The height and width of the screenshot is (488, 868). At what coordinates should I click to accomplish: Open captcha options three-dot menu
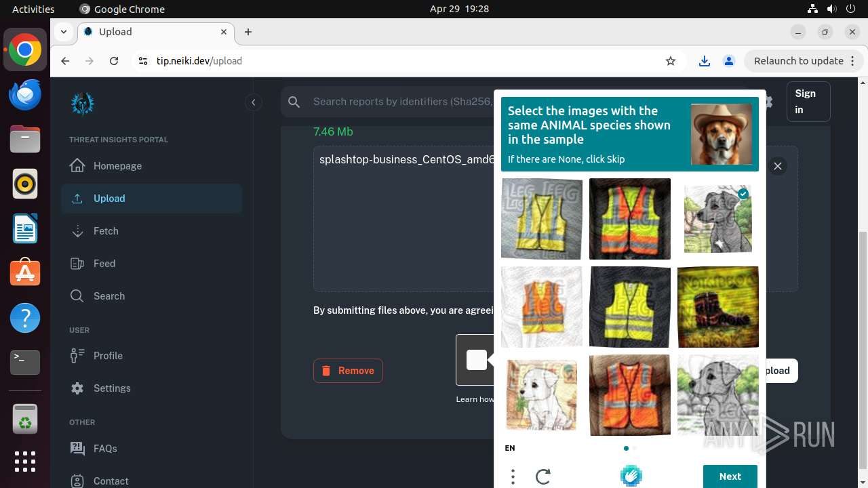(513, 476)
